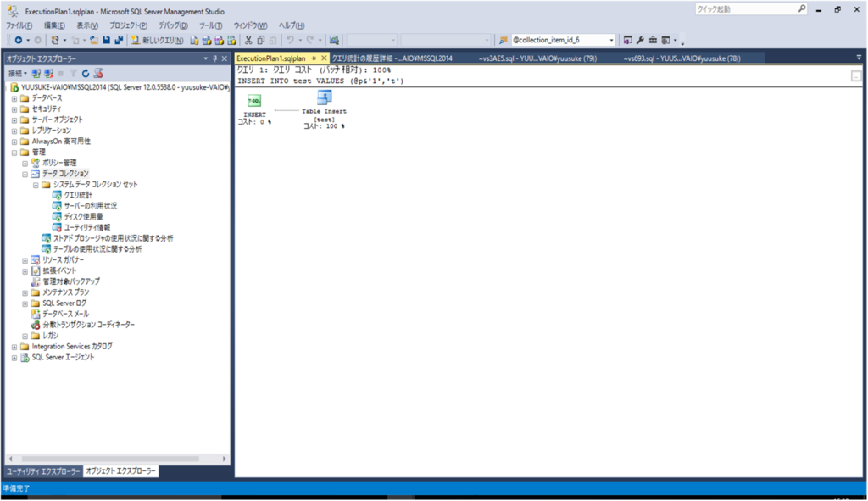868x501 pixels.
Task: Close the Object Explorer panel
Action: coord(224,58)
